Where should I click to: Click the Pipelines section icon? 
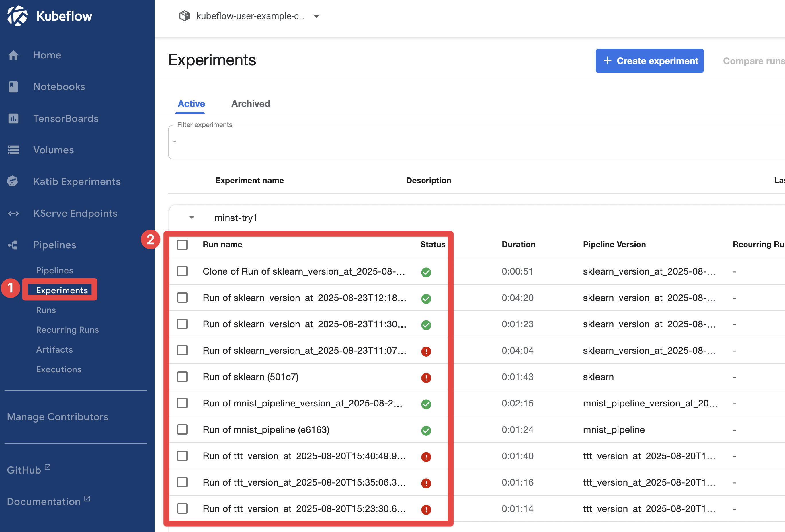click(x=13, y=245)
